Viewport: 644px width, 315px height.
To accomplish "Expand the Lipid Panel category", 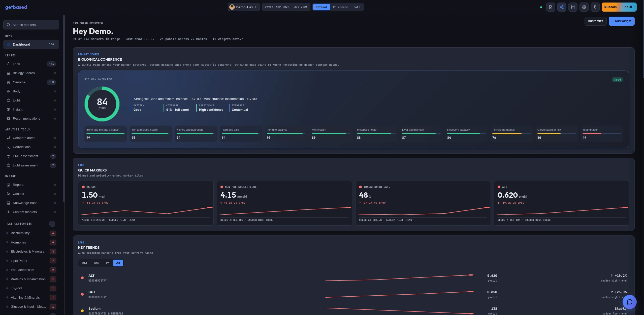I will (31, 261).
